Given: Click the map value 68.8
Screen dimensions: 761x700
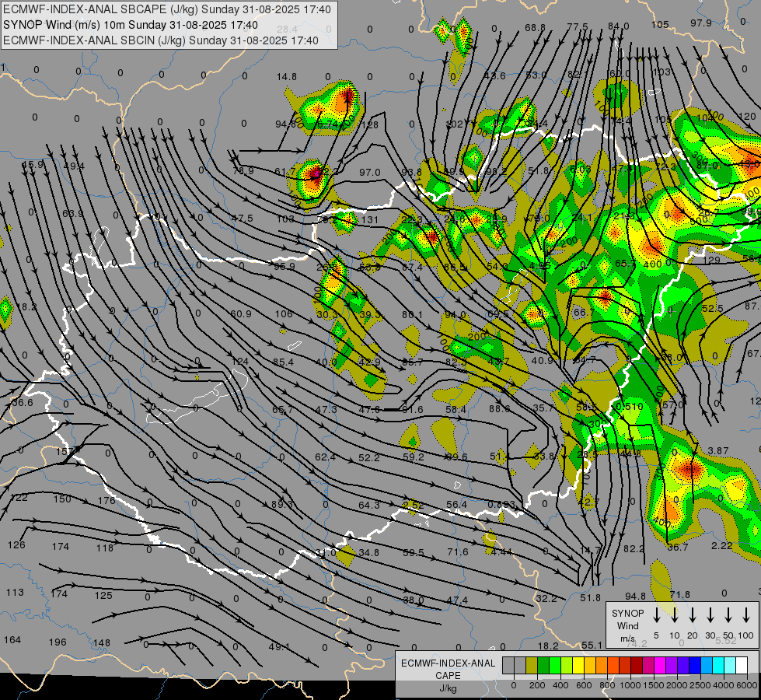Looking at the screenshot, I should [x=535, y=28].
